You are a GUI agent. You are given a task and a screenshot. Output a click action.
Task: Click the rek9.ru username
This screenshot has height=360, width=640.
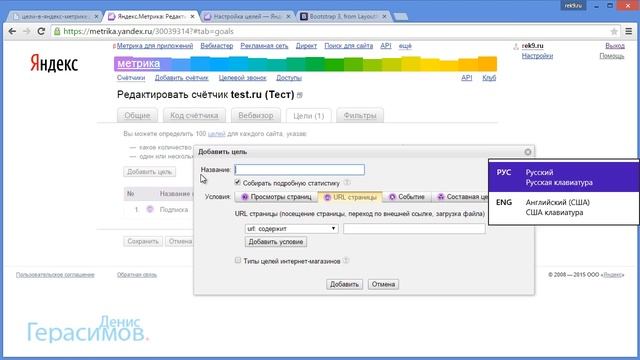(533, 46)
